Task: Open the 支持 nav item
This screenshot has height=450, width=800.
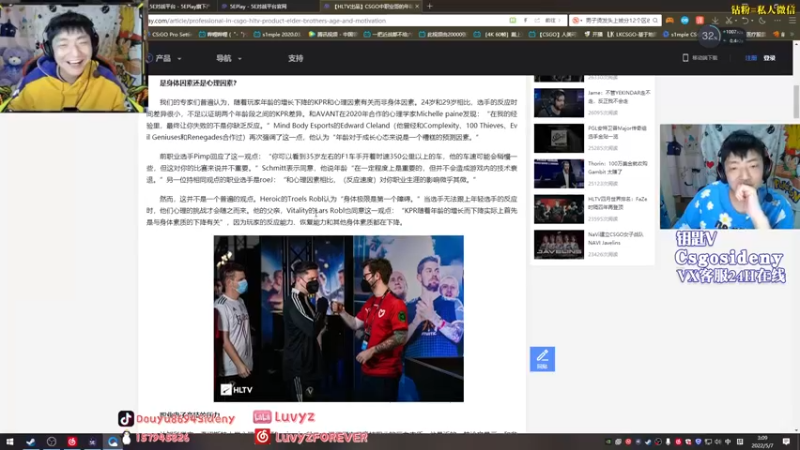Action: point(295,58)
